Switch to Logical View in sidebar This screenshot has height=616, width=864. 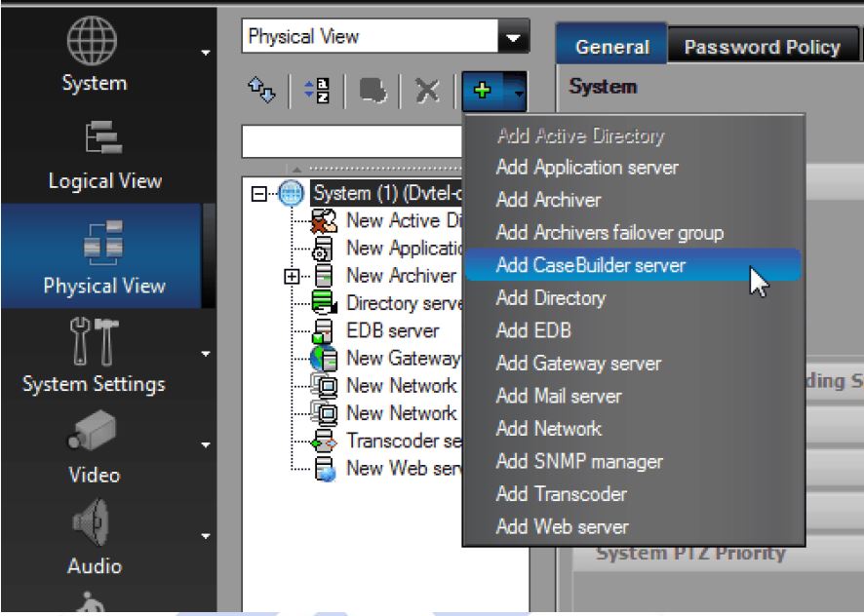(x=106, y=157)
